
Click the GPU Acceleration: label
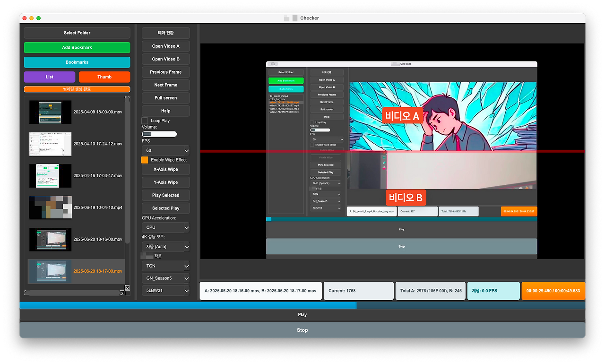click(x=159, y=218)
